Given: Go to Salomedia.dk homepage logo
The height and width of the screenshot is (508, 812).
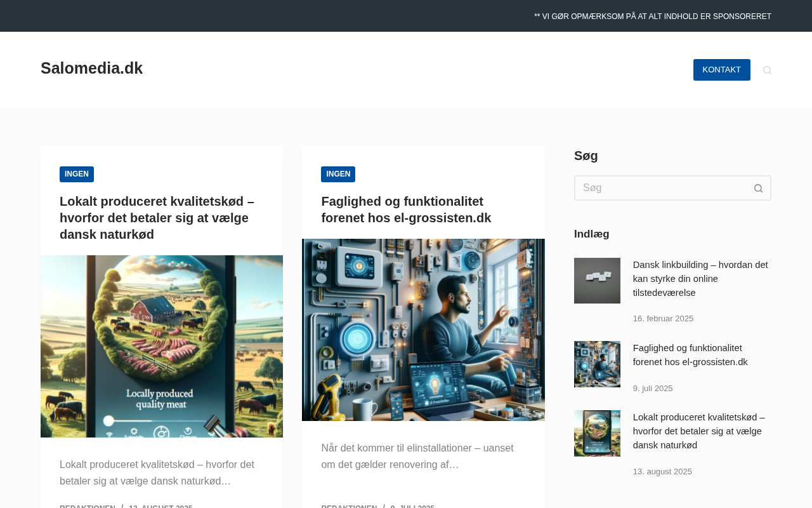Looking at the screenshot, I should 91,69.
